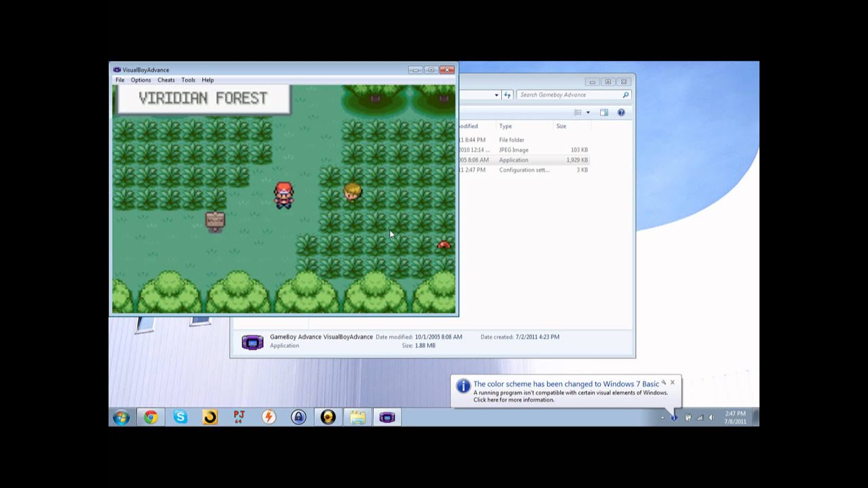
Task: Open Google Chrome from the taskbar
Action: [151, 418]
